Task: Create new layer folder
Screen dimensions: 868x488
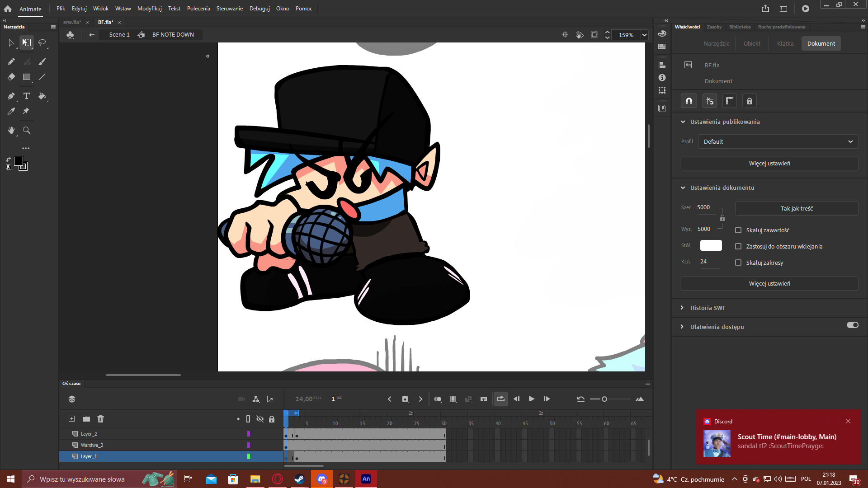Action: [86, 419]
